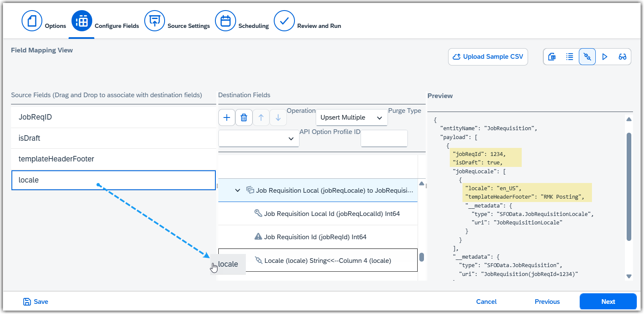Click the API Option Profile ID field
This screenshot has width=644, height=314.
[x=384, y=139]
